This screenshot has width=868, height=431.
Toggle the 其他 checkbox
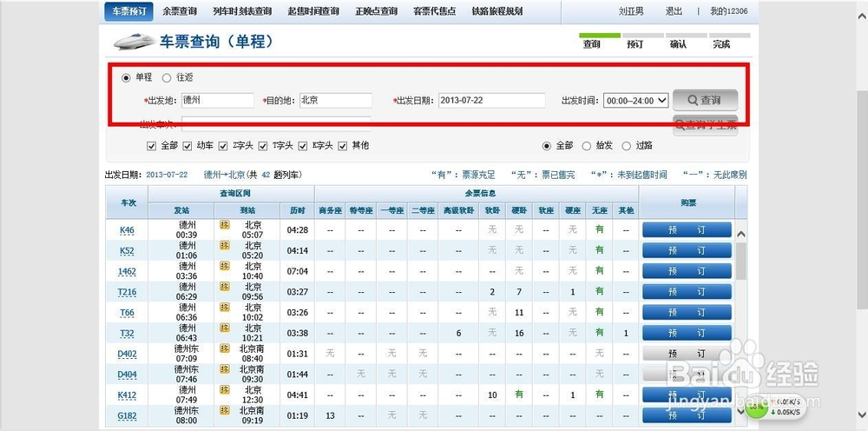(343, 146)
